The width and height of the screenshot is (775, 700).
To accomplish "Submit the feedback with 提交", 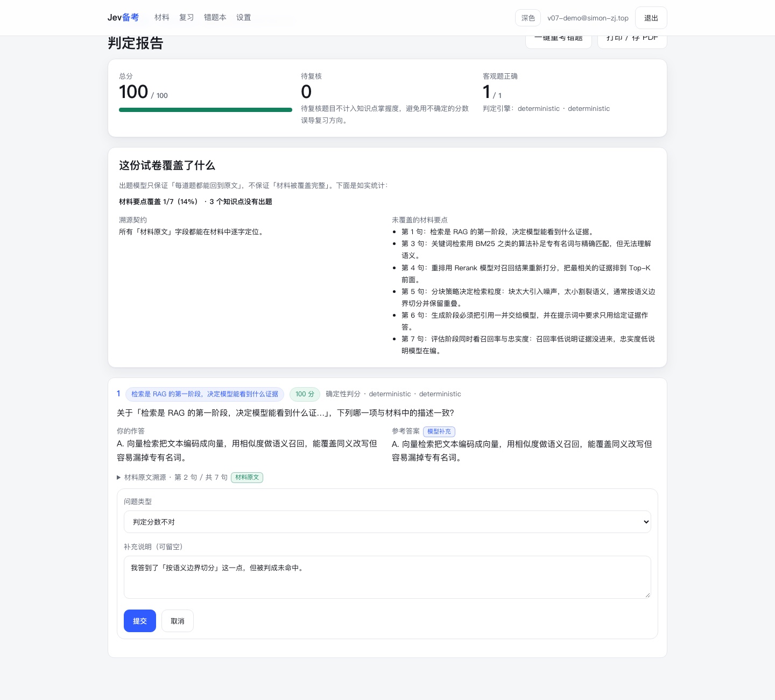I will 140,621.
